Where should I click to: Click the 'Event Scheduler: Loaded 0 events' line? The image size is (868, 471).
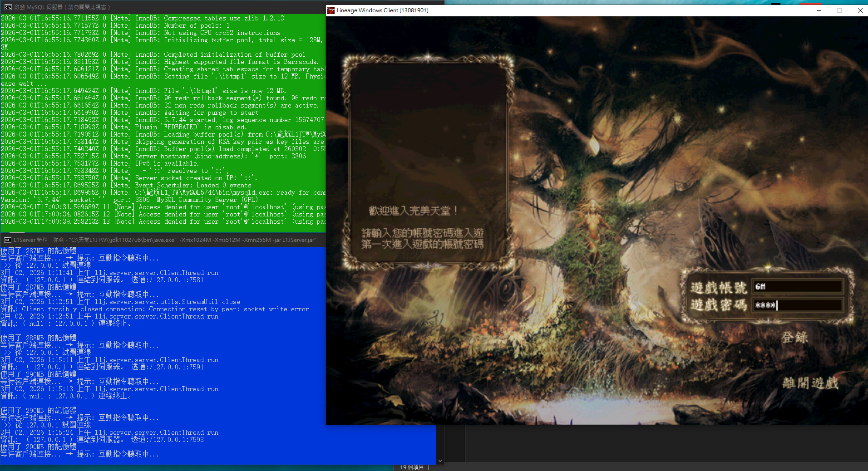point(126,185)
